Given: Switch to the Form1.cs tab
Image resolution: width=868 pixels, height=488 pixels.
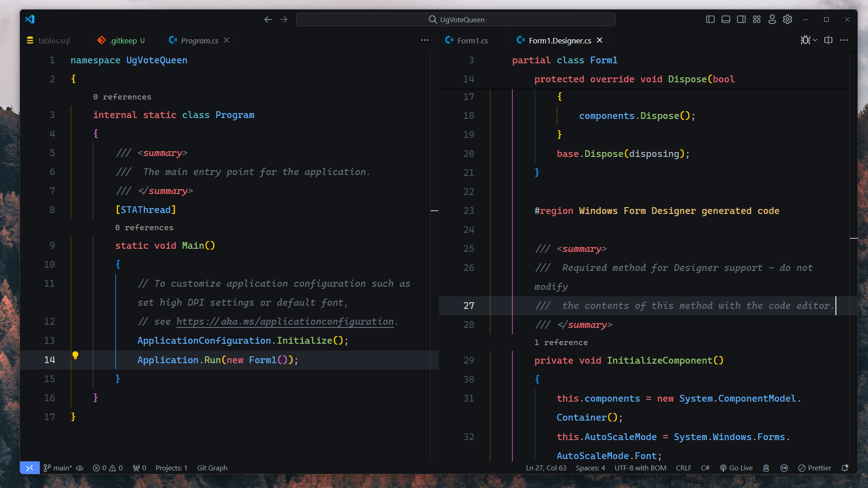Looking at the screenshot, I should point(472,40).
